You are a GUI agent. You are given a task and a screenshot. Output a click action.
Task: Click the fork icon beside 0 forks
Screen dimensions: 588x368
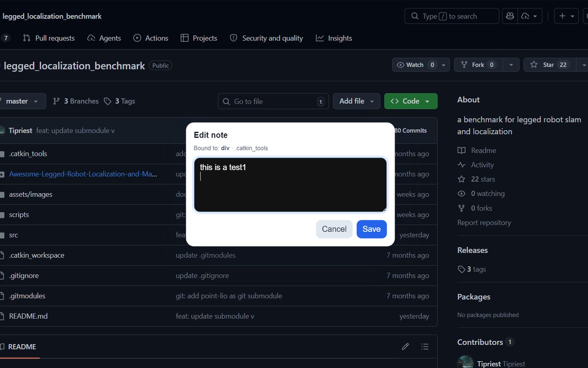(x=462, y=208)
